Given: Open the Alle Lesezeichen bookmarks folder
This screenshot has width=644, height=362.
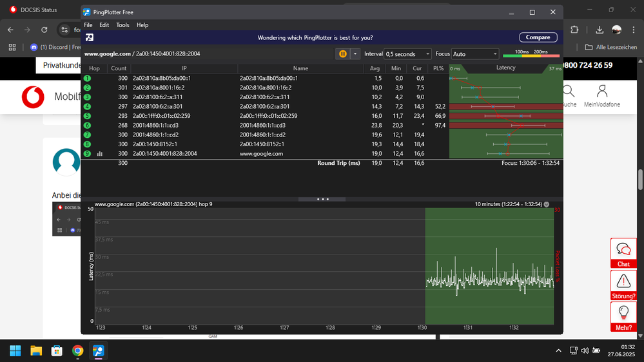Looking at the screenshot, I should 611,47.
